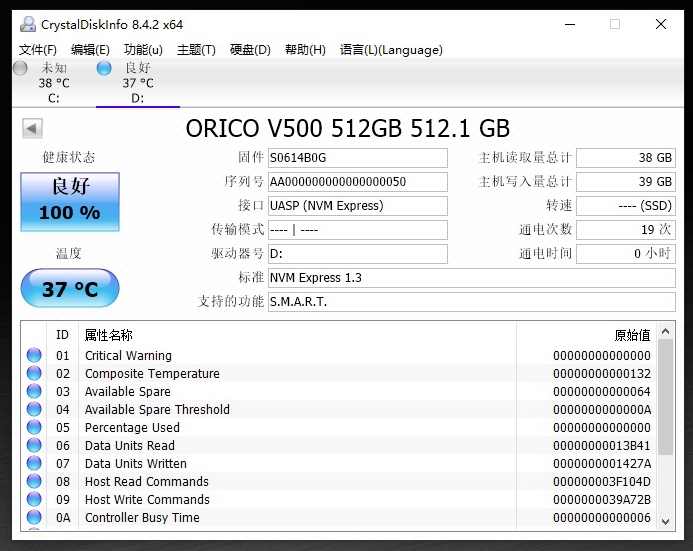Image resolution: width=693 pixels, height=551 pixels.
Task: Select the blue status orb for drive D:
Action: (104, 68)
